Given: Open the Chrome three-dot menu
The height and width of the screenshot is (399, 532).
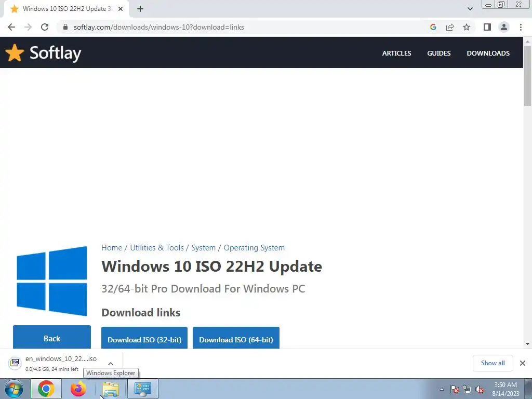Looking at the screenshot, I should 521,27.
